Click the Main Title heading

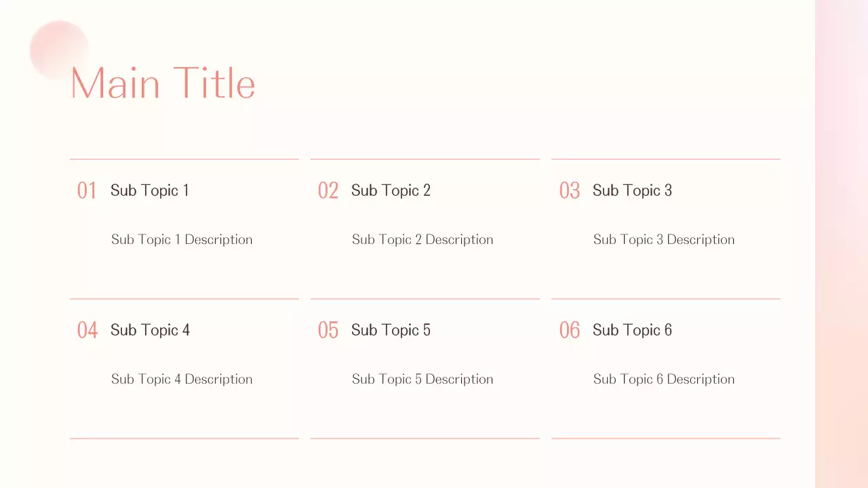[x=163, y=83]
